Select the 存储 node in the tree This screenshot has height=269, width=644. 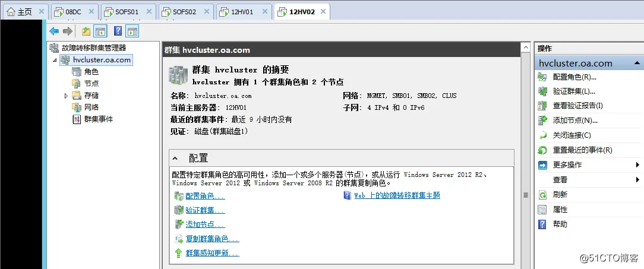pyautogui.click(x=91, y=95)
